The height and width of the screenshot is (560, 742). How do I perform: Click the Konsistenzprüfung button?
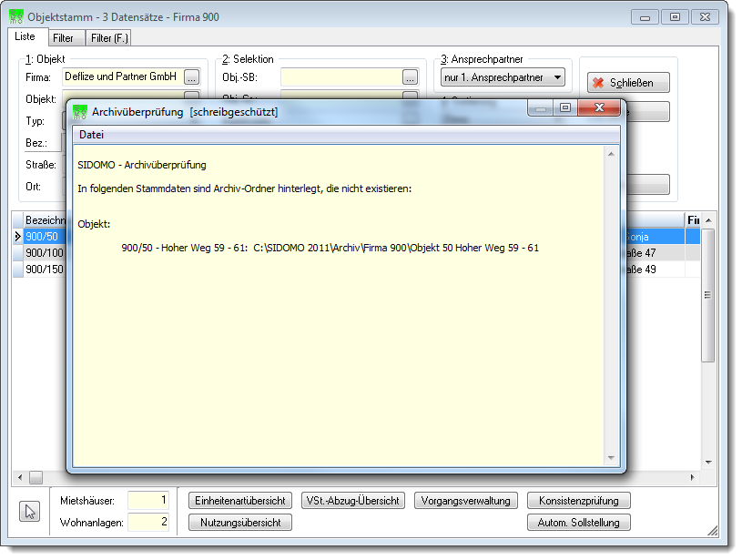578,501
